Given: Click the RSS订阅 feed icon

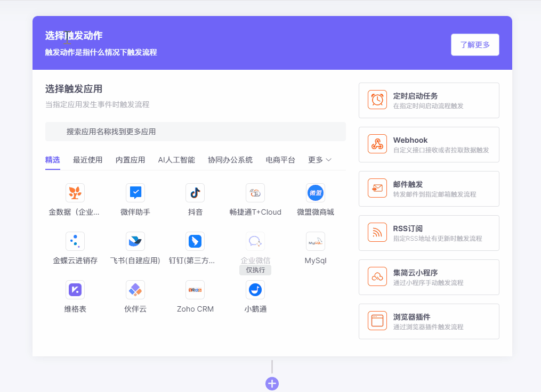Looking at the screenshot, I should pos(377,232).
